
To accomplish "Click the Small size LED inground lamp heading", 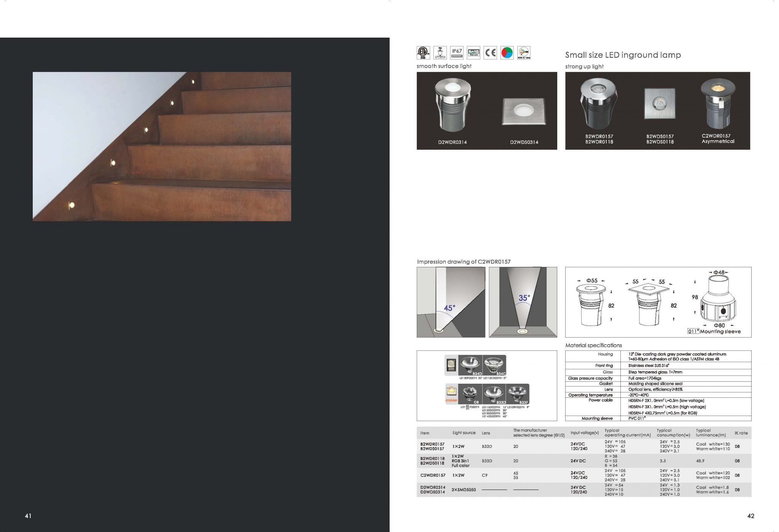I will (623, 55).
